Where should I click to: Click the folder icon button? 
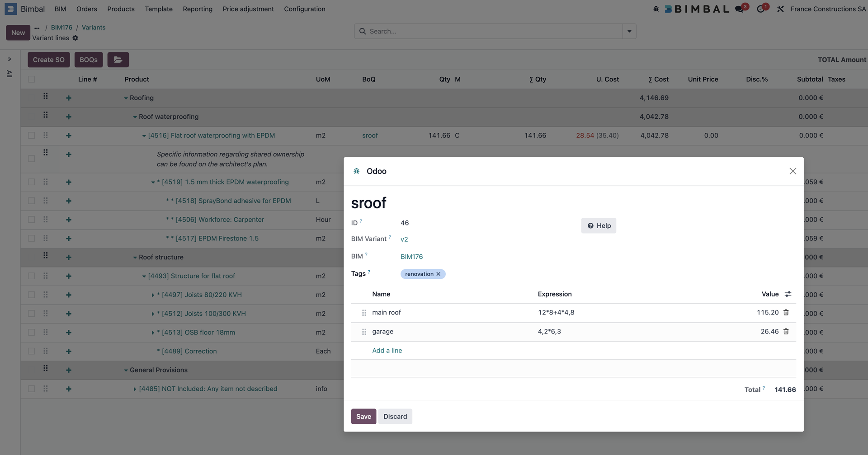tap(118, 60)
